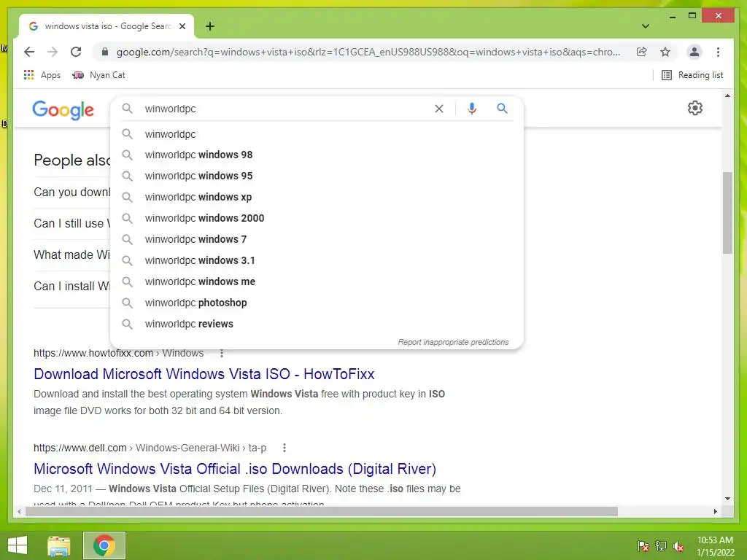Open 'Download Microsoft Windows Vista ISO - HowToFixx'
This screenshot has width=747, height=560.
[x=204, y=374]
